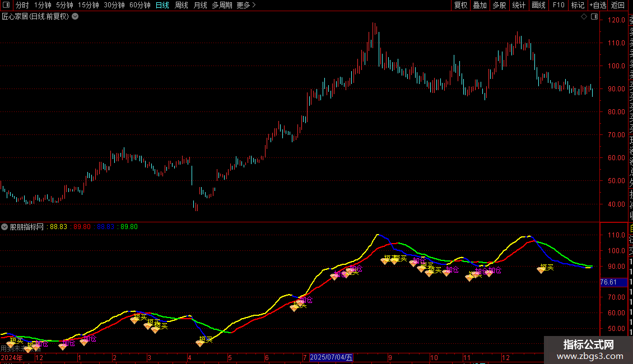Open the 叠加 overlay tool

tap(480, 5)
